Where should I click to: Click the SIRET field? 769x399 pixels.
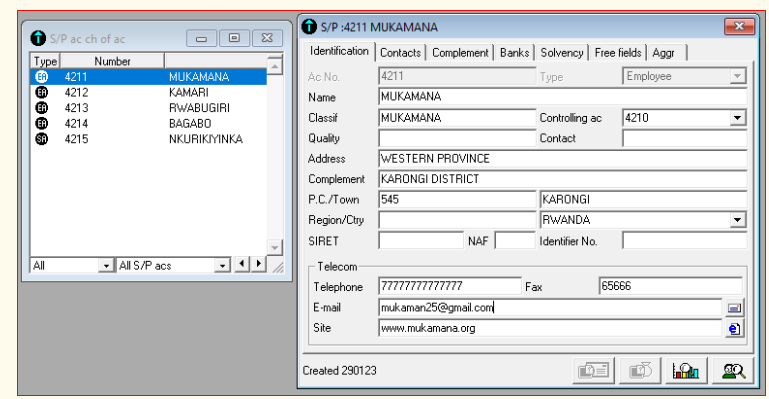[x=421, y=241]
